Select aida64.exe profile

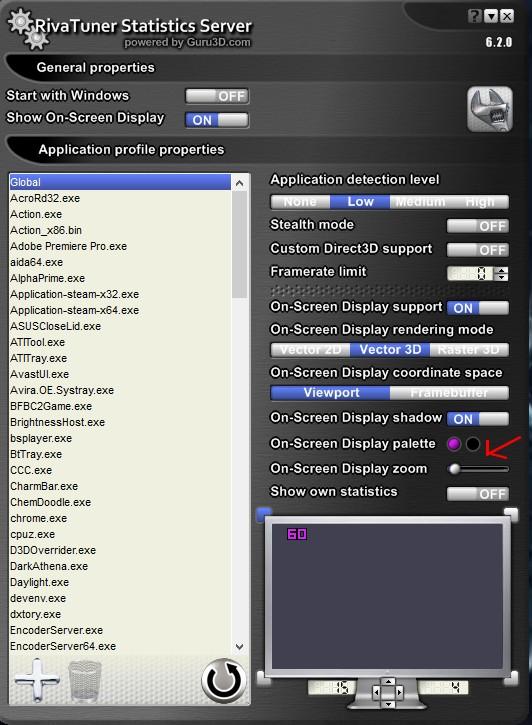pyautogui.click(x=120, y=262)
